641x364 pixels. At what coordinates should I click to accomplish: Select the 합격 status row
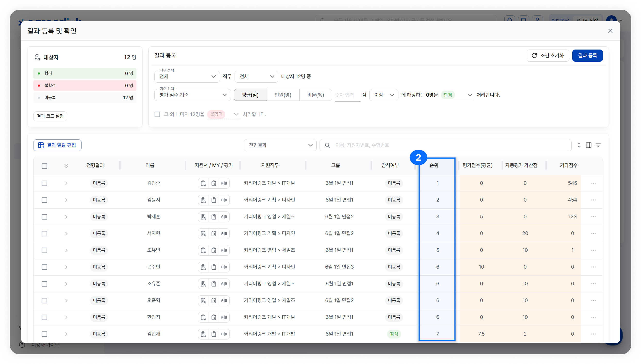click(85, 74)
